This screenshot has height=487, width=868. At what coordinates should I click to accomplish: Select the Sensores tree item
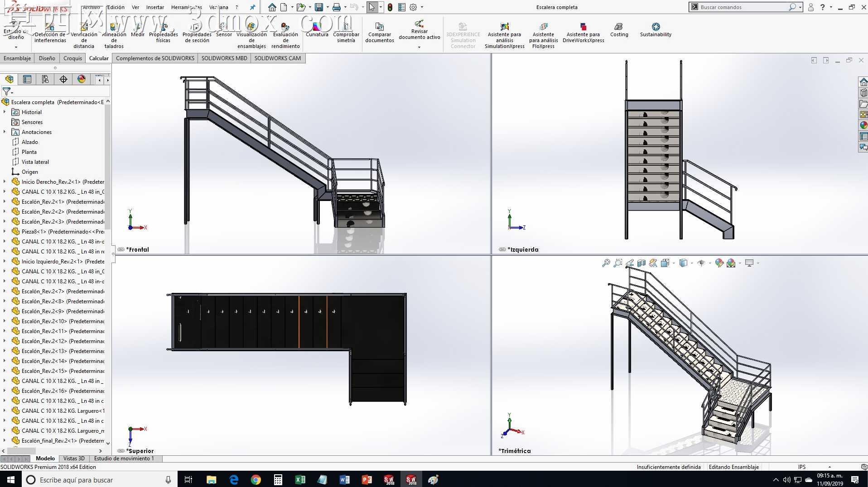point(27,122)
